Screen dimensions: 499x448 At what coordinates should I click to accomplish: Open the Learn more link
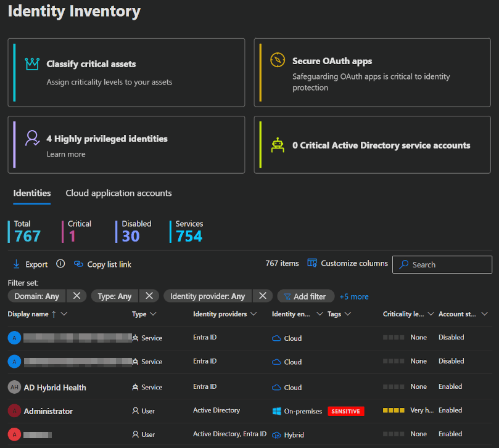coord(66,154)
